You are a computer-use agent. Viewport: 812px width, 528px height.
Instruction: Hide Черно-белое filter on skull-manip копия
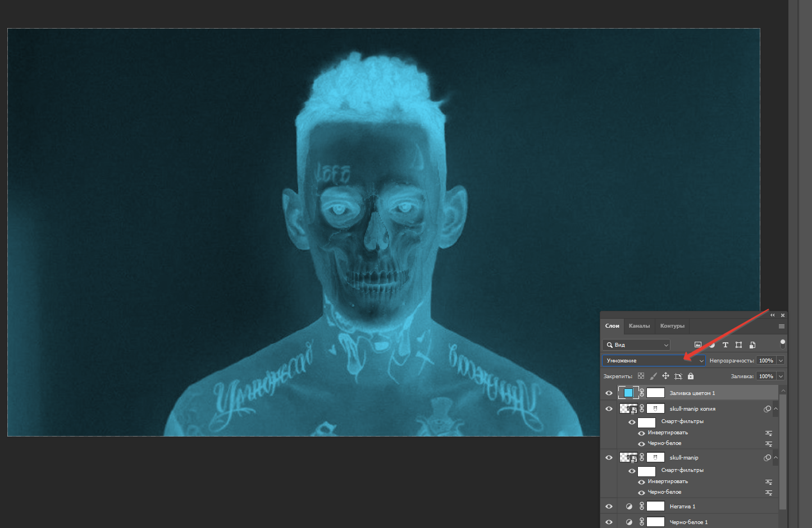point(641,444)
